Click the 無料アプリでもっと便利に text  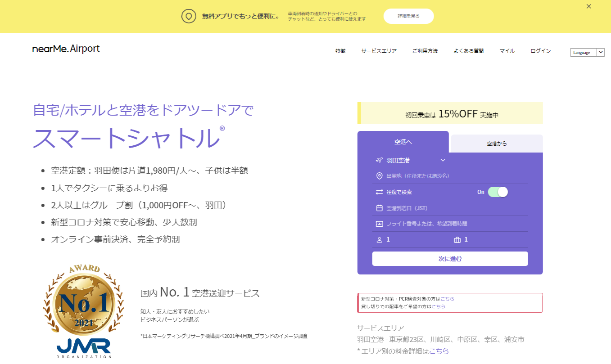[x=241, y=17]
